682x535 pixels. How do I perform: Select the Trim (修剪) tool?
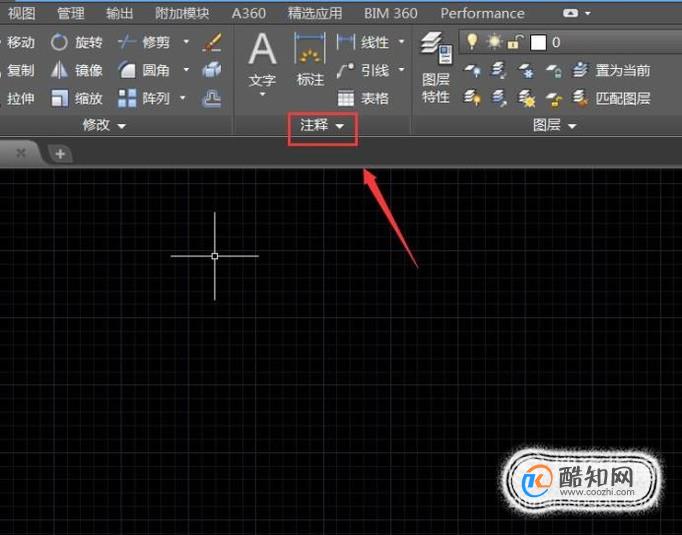(144, 42)
